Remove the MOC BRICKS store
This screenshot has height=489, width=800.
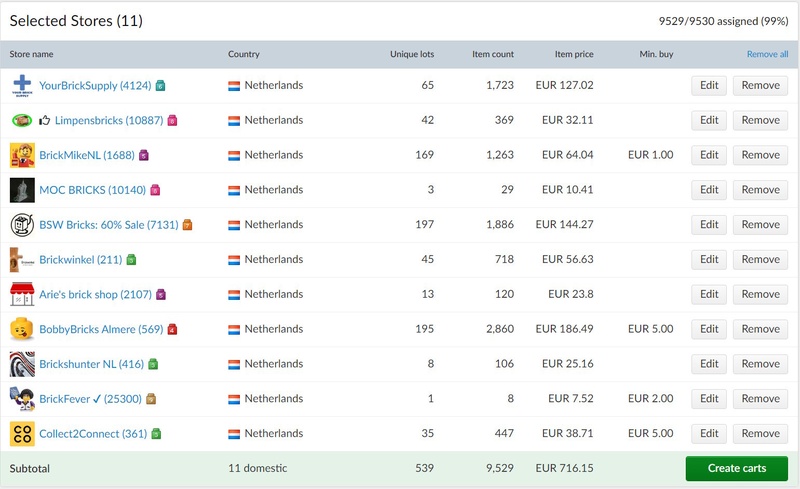click(760, 190)
